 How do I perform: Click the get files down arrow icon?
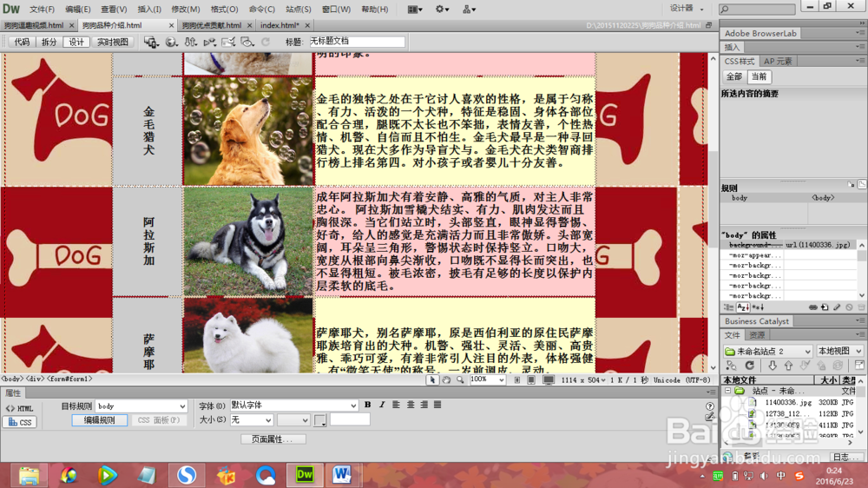tap(773, 366)
